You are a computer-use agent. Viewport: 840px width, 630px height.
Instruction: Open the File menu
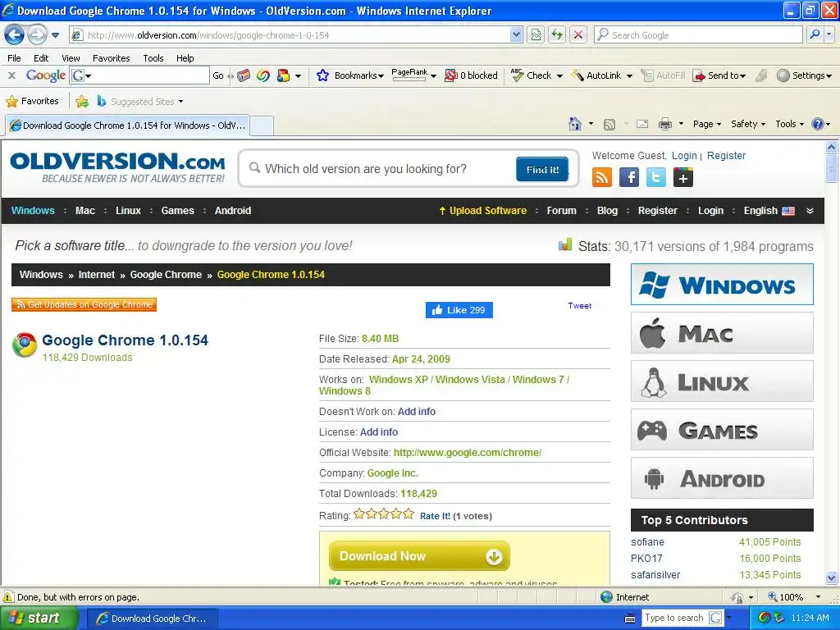click(x=14, y=58)
